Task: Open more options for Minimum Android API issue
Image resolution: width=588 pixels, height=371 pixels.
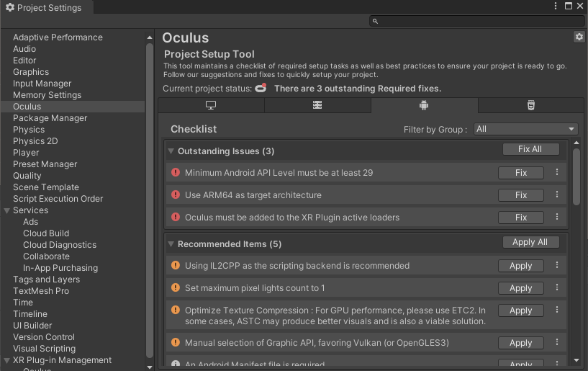Action: (x=557, y=172)
